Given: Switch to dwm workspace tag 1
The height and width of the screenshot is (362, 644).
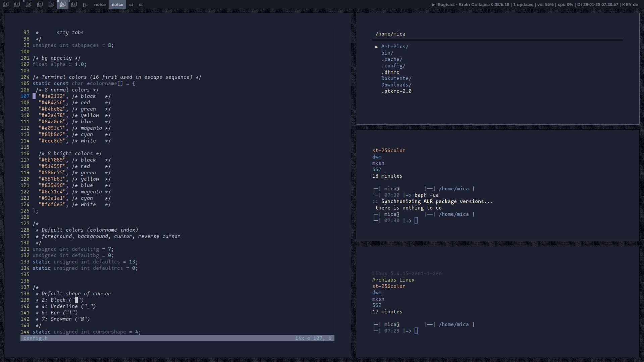Looking at the screenshot, I should point(6,4).
